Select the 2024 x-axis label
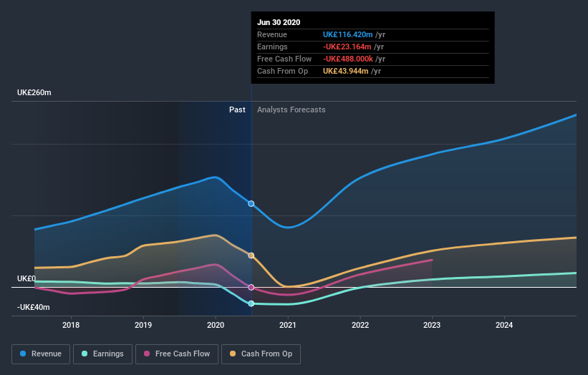This screenshot has height=375, width=588. 504,325
